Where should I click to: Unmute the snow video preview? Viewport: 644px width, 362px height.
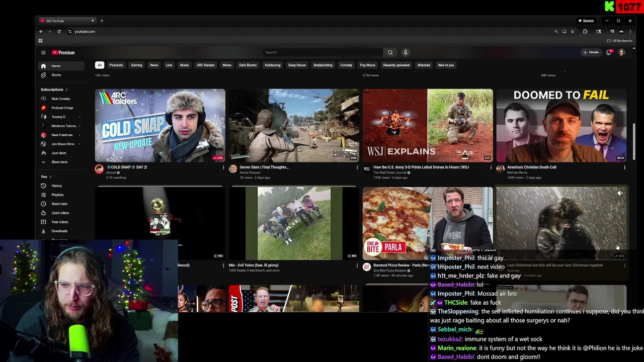pos(620,193)
